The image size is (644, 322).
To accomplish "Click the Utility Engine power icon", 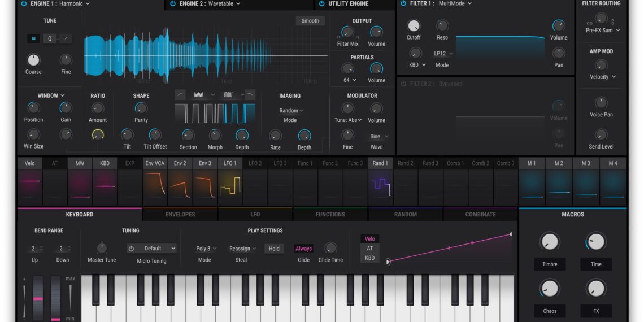I will coord(321,3).
